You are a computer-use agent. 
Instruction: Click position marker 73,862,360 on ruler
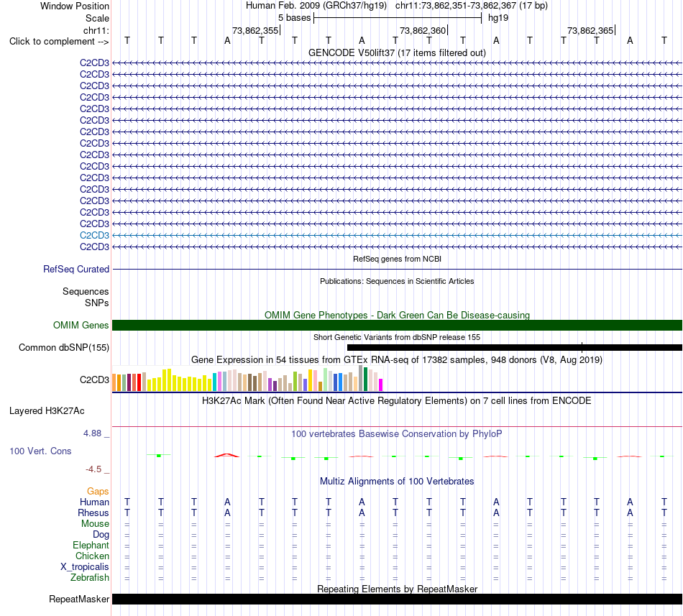(423, 30)
